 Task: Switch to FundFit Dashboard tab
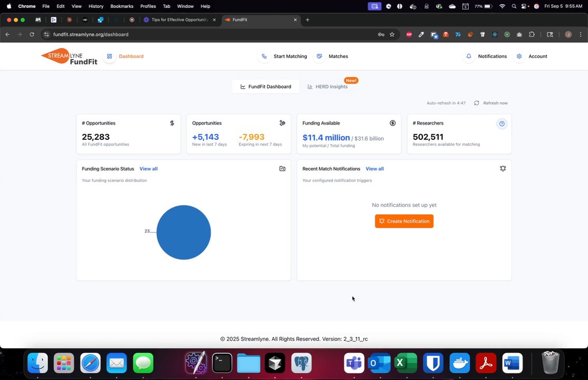click(265, 87)
